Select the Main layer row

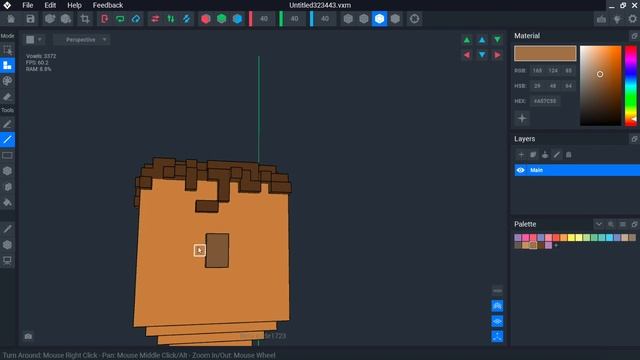point(577,170)
